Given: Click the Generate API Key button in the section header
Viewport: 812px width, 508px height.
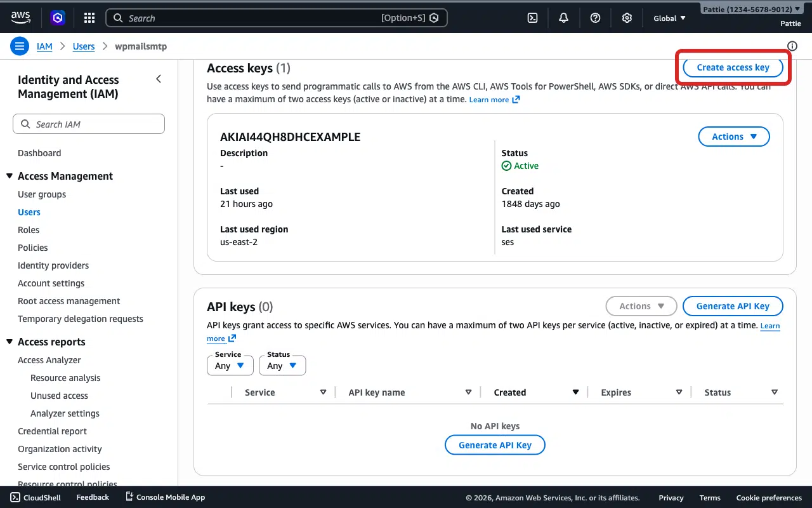Looking at the screenshot, I should pos(733,306).
